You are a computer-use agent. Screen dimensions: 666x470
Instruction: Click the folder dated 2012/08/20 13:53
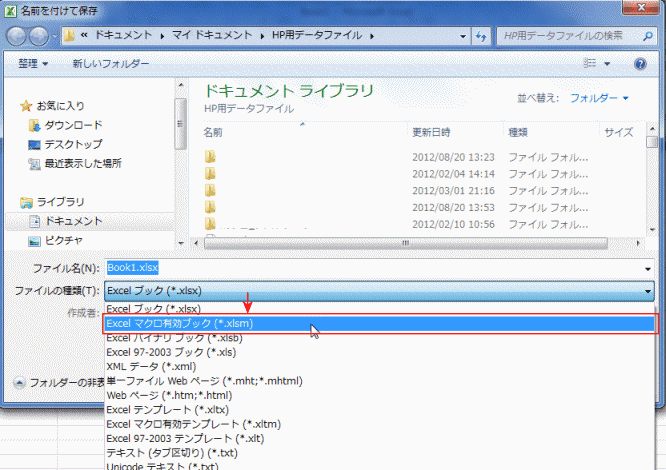pyautogui.click(x=210, y=207)
